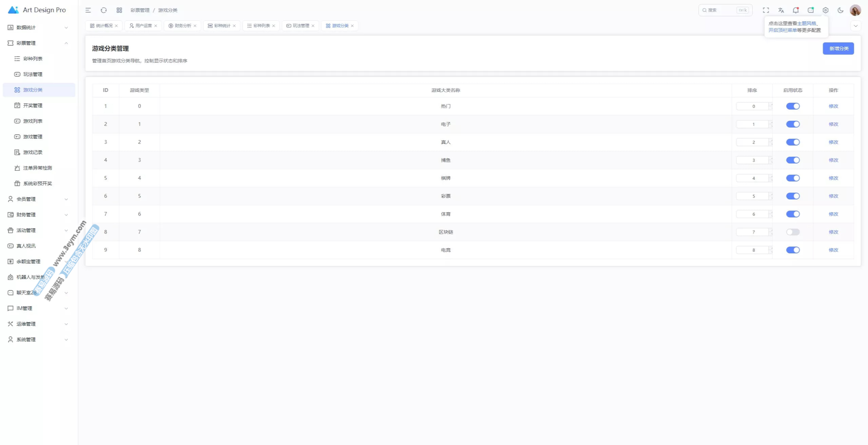Switch to dark mode moon icon

pyautogui.click(x=840, y=10)
